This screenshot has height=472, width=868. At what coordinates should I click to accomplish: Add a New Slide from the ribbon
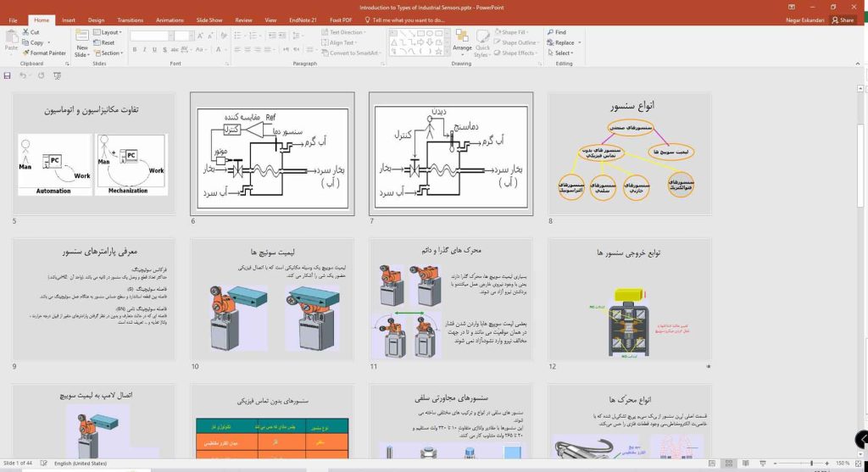82,43
